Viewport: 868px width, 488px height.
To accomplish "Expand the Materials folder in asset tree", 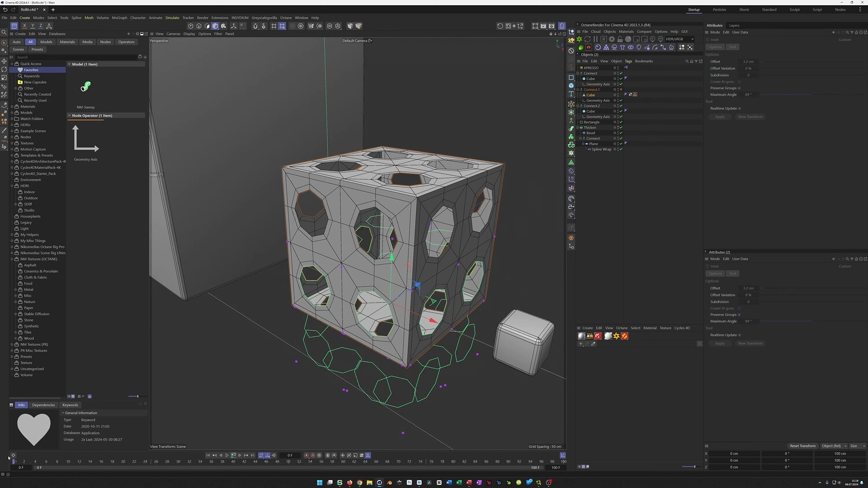I will point(12,106).
